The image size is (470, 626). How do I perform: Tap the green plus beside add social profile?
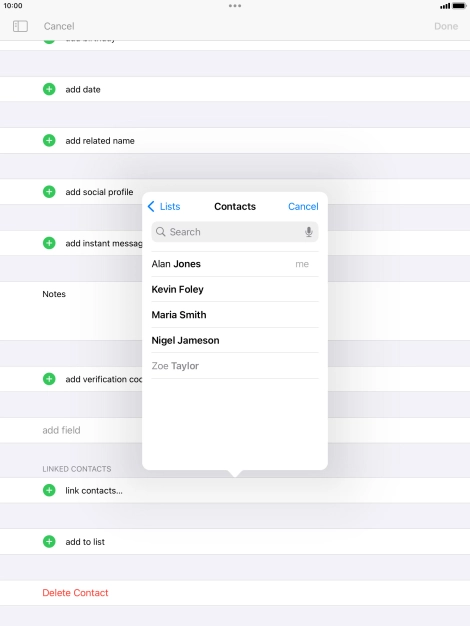coord(49,192)
